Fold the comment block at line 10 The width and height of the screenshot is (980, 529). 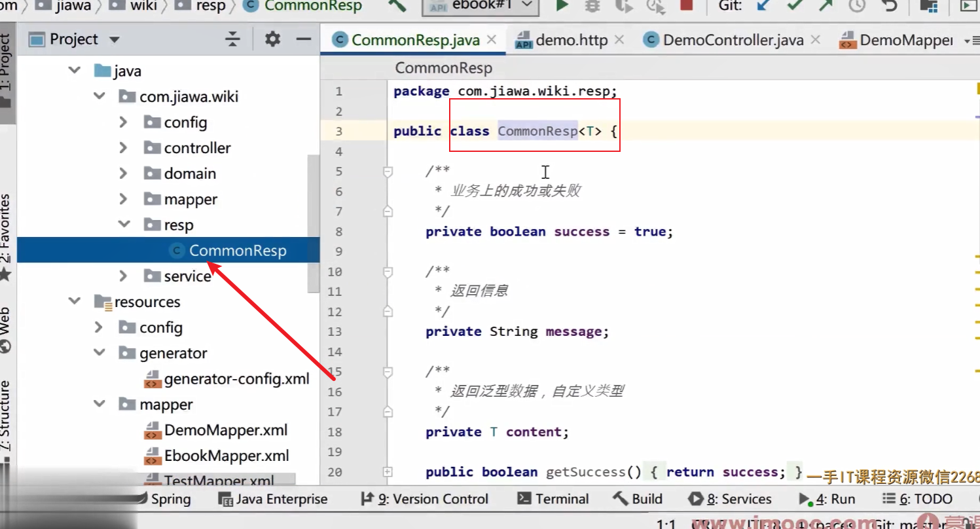tap(388, 272)
